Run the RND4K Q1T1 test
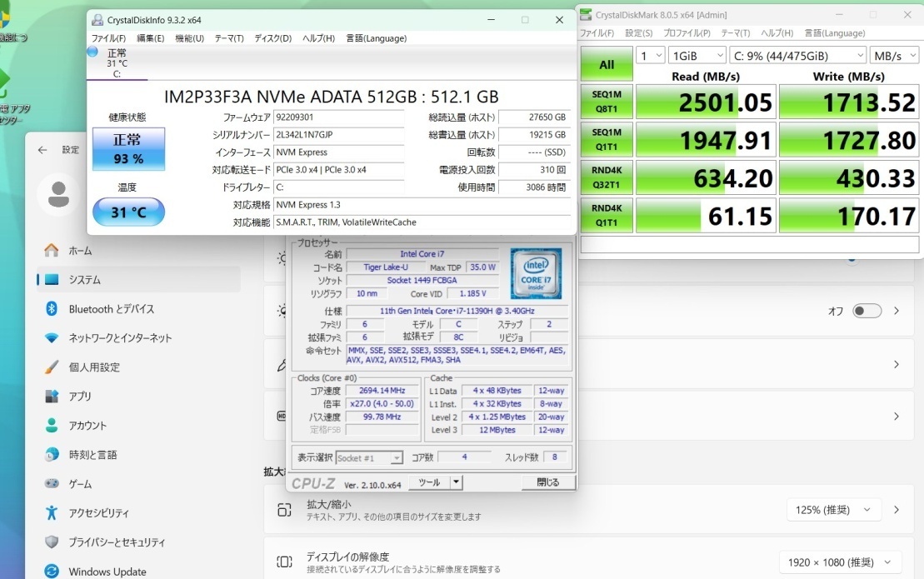The image size is (924, 579). click(x=607, y=215)
